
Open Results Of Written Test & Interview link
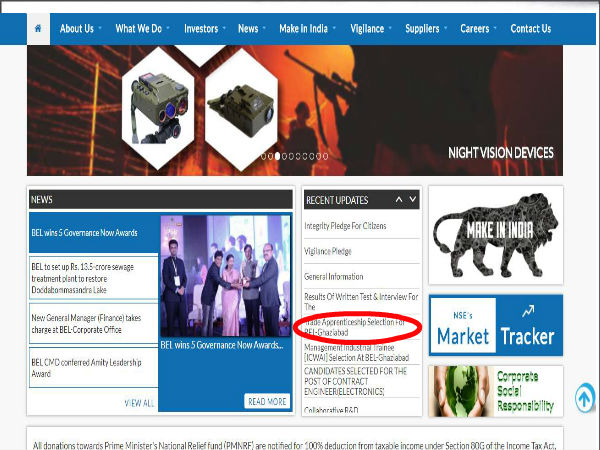pyautogui.click(x=361, y=302)
